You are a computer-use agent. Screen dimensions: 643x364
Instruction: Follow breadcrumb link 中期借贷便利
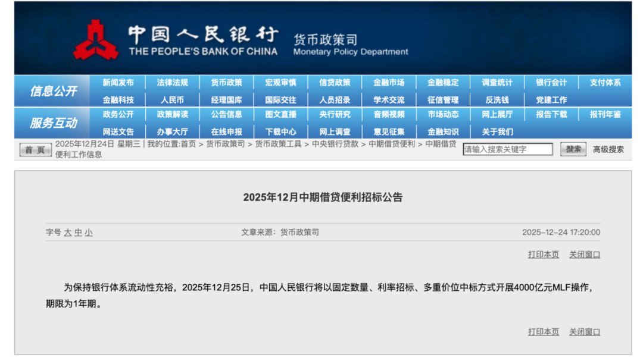(392, 144)
